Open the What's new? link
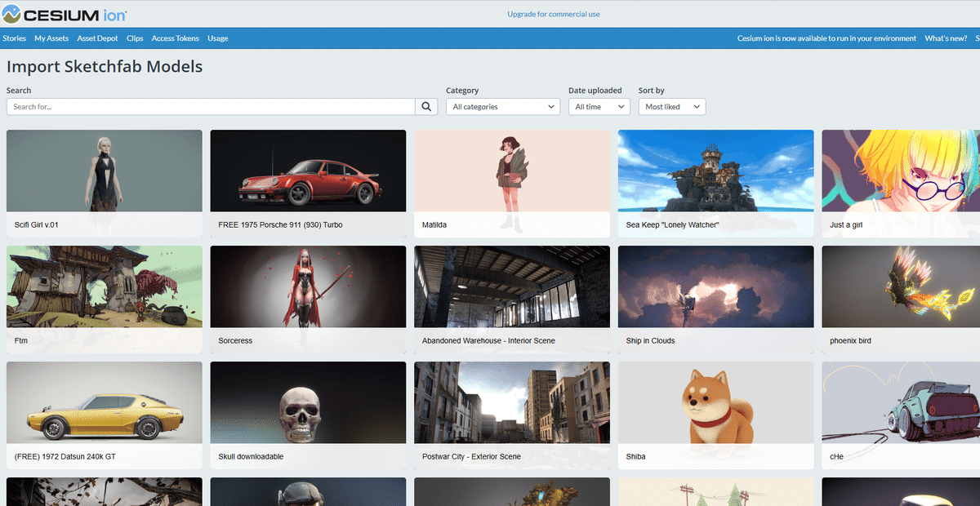This screenshot has height=506, width=980. [x=945, y=38]
